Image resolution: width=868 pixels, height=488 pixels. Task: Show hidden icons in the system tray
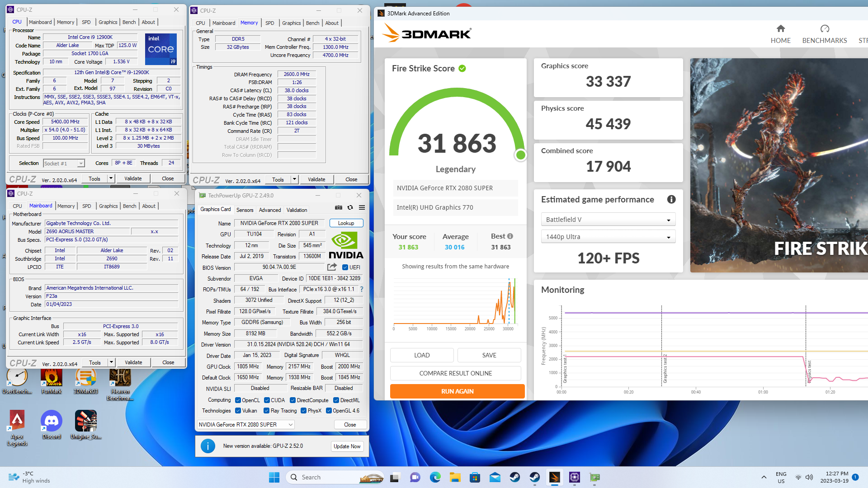[764, 477]
